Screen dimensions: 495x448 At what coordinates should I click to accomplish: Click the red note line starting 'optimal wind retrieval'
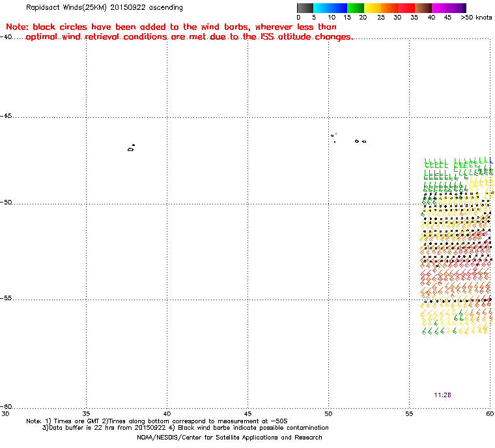(189, 37)
